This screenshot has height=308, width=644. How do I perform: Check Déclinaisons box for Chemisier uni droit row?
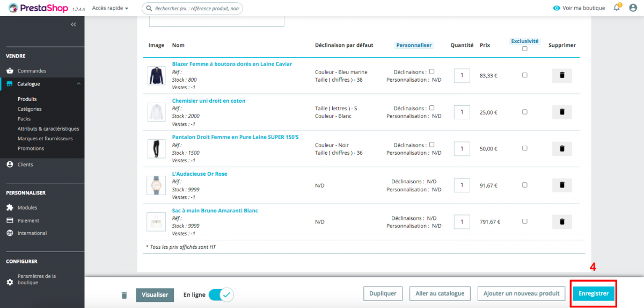coord(432,108)
